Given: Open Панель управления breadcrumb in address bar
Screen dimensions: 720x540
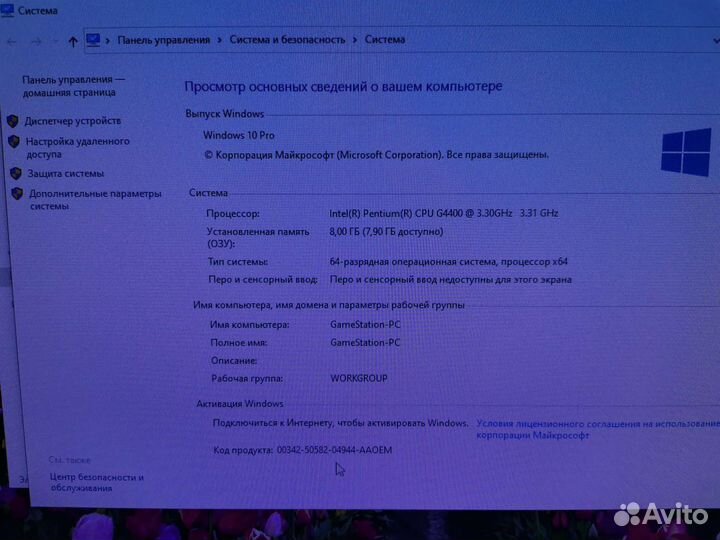Looking at the screenshot, I should point(163,40).
